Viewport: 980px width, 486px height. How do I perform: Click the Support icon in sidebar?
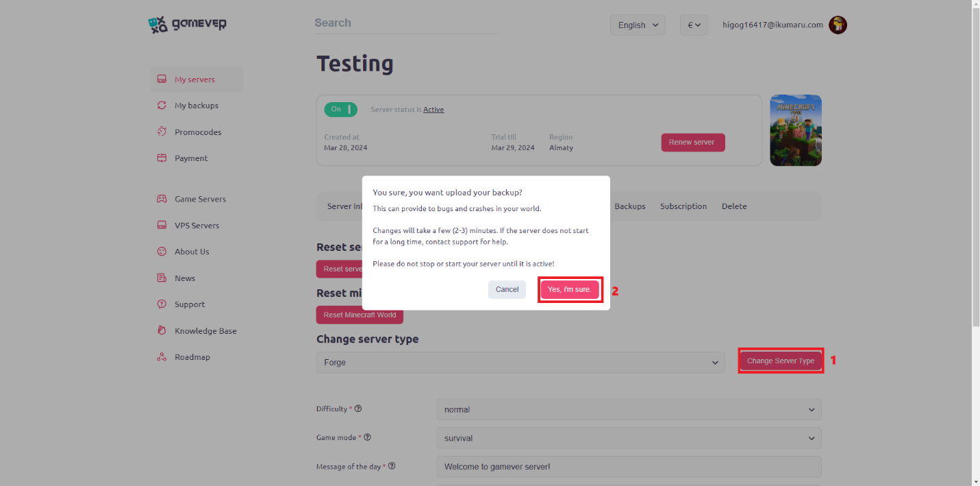tap(162, 304)
